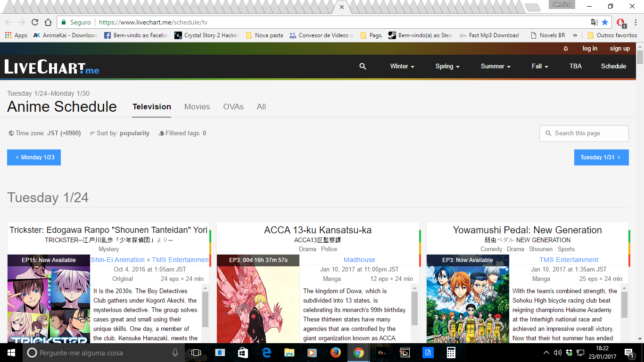Expand the Spring season dropdown
Screen dimensions: 644x362
click(x=447, y=66)
